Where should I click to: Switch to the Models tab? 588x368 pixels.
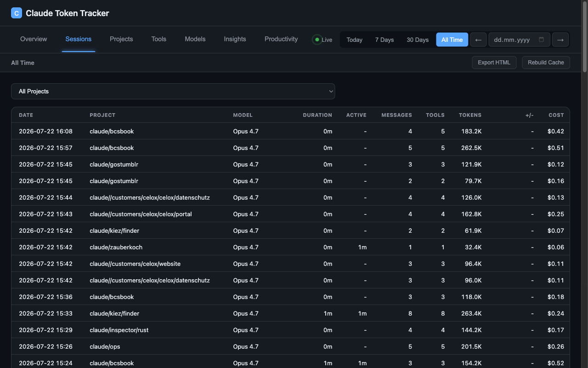[x=195, y=39]
